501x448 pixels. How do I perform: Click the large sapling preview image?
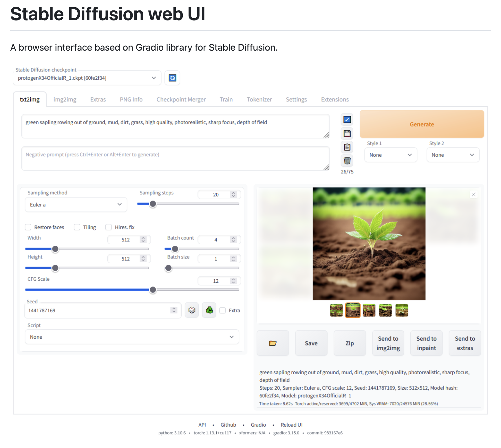369,244
